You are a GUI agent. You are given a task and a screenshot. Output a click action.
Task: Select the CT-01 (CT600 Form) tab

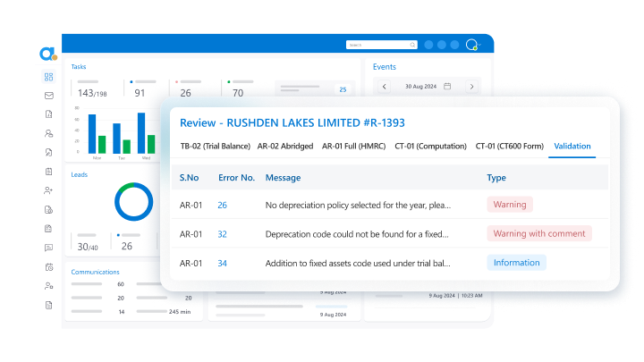coord(509,146)
